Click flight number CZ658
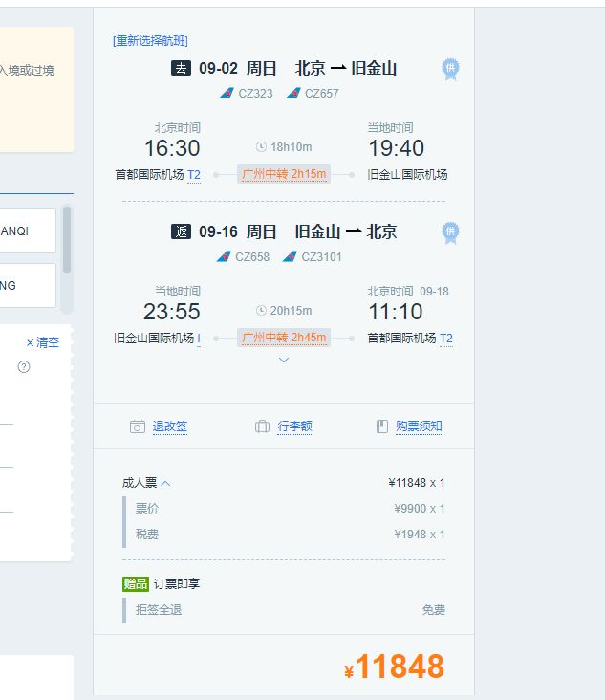 point(252,257)
